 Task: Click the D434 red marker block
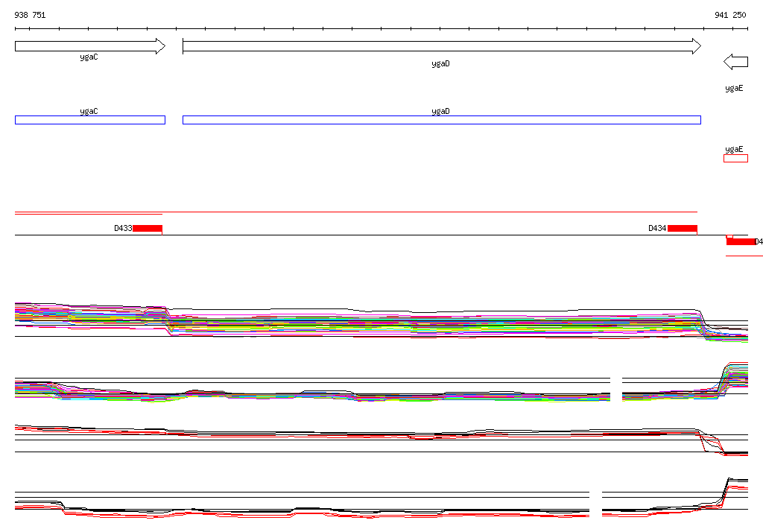683,228
